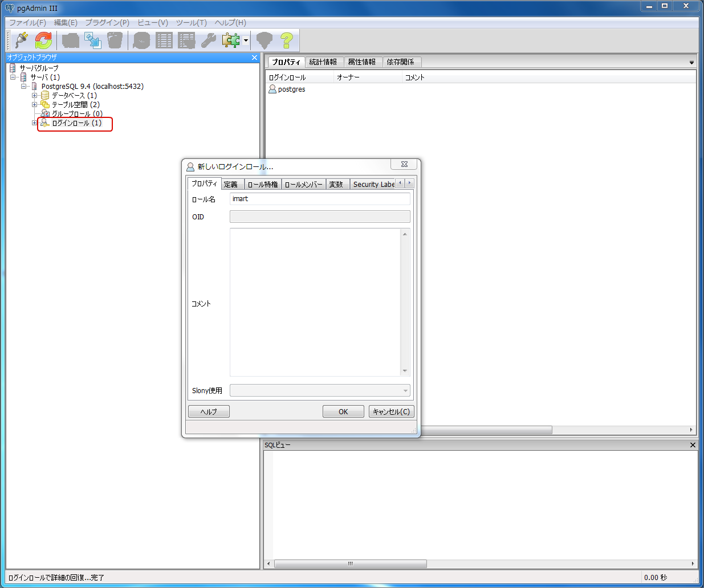The height and width of the screenshot is (588, 704).
Task: Click the properties list horizontal scrollbar
Action: [486, 430]
